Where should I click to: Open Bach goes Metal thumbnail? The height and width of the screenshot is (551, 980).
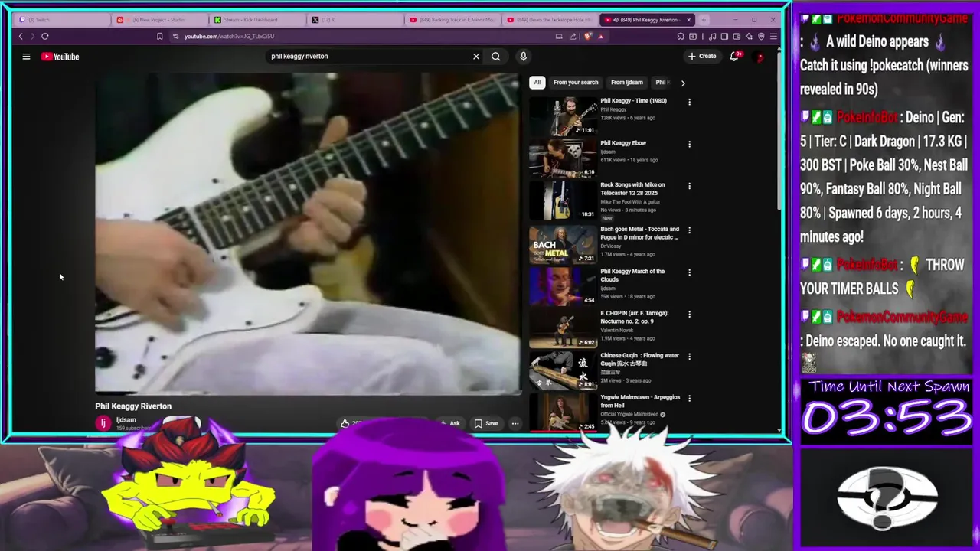[563, 244]
